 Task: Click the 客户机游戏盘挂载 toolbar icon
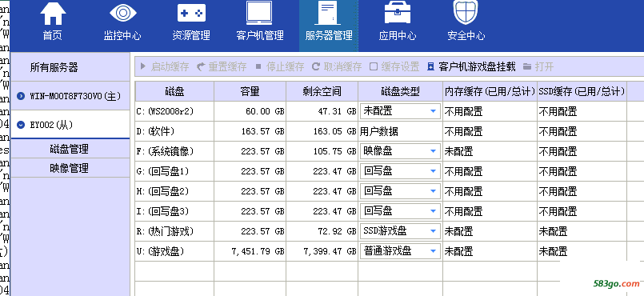coord(430,66)
